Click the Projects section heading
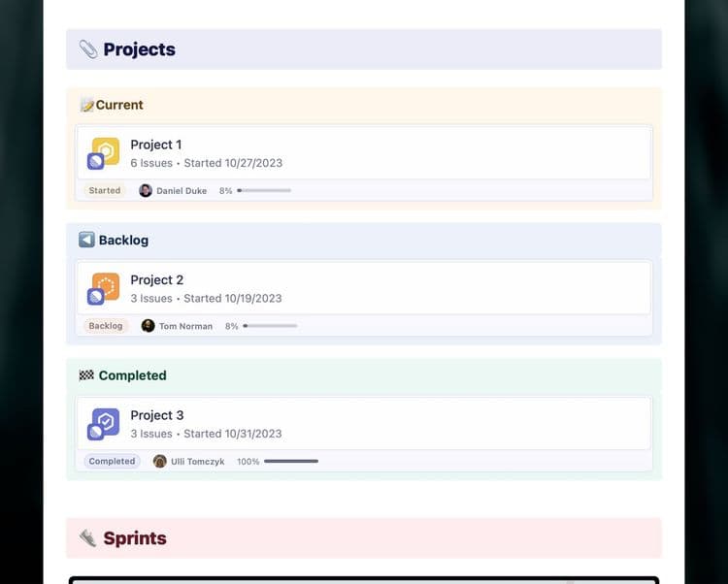Screen dimensions: 728x584 click(x=139, y=49)
